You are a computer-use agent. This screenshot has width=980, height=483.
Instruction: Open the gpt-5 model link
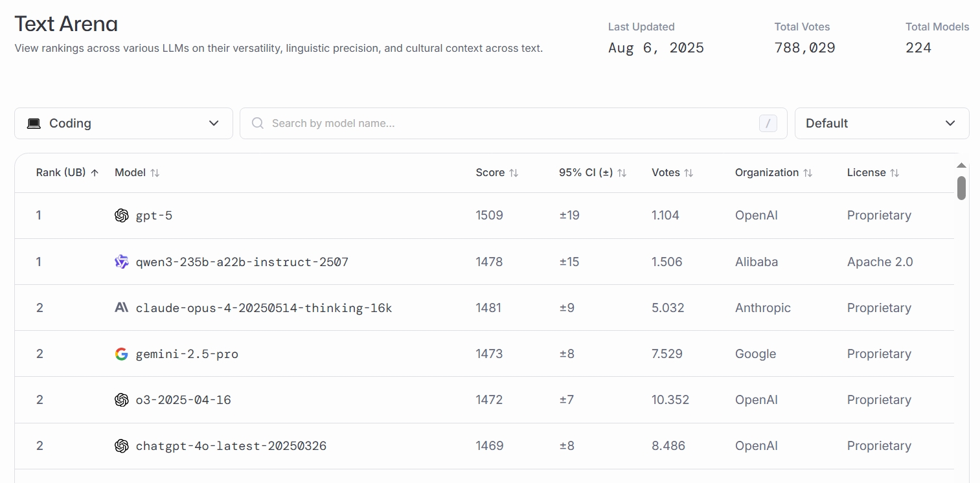click(x=154, y=216)
